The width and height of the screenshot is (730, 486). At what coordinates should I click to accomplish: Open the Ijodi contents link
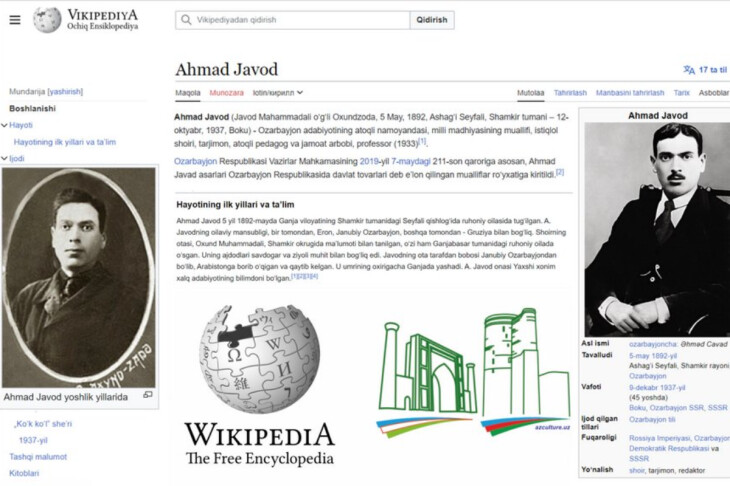coord(17,159)
